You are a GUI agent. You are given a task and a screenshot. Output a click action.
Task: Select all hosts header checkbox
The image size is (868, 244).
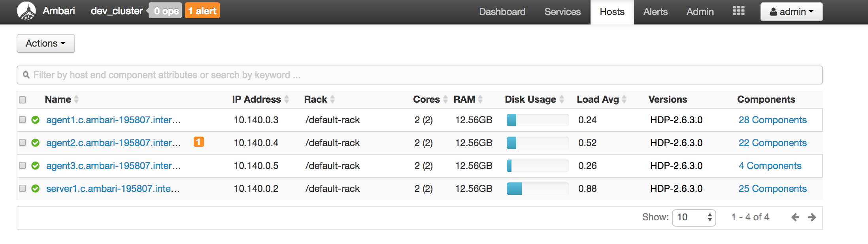23,100
